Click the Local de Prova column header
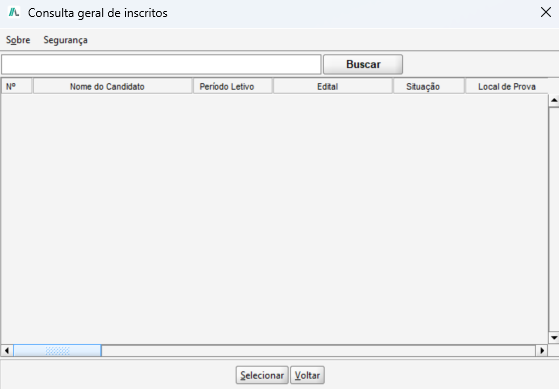The width and height of the screenshot is (559, 389). 507,86
